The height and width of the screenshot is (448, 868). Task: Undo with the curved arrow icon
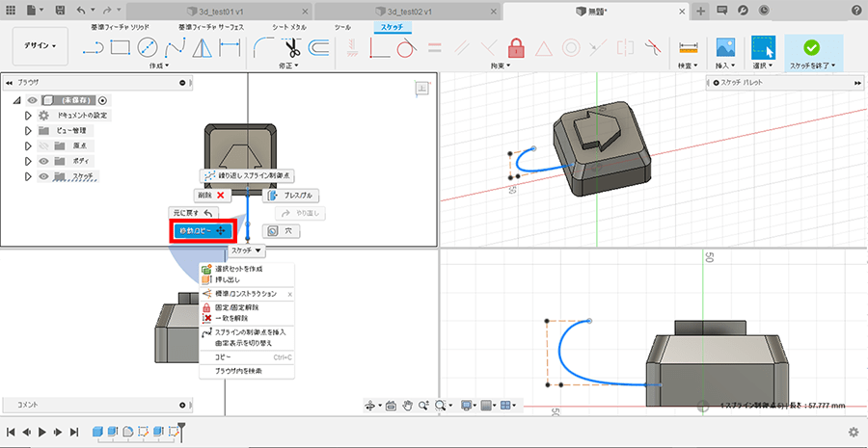(x=81, y=11)
